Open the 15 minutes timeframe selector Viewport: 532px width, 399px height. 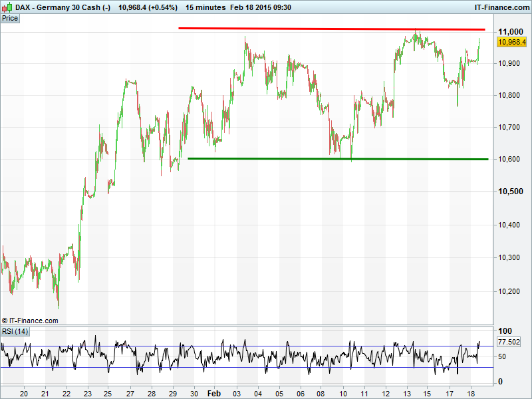pos(204,7)
